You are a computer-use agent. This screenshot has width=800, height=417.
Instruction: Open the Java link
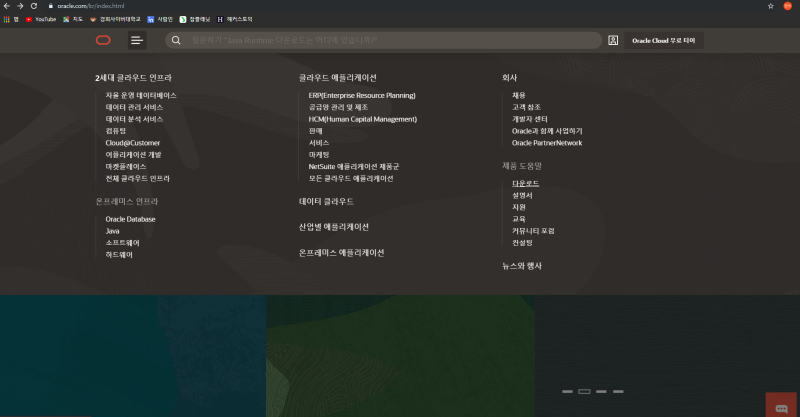pyautogui.click(x=112, y=231)
